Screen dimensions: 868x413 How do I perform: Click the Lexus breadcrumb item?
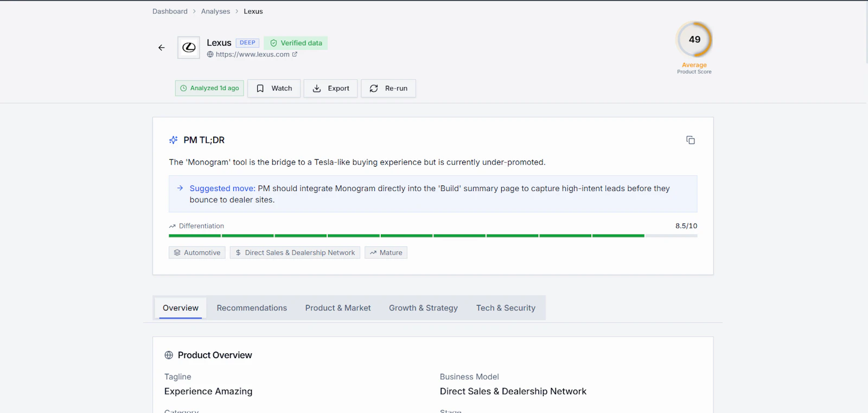(253, 11)
